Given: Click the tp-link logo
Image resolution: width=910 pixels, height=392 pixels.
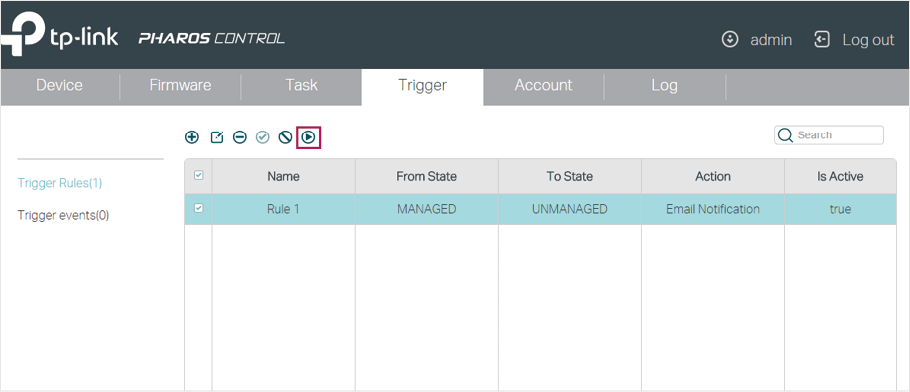Looking at the screenshot, I should tap(59, 37).
